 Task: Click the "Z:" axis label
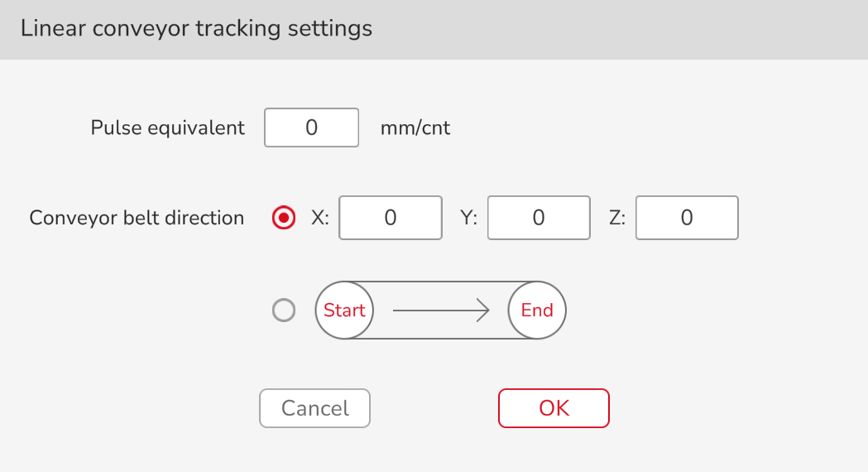click(x=616, y=218)
